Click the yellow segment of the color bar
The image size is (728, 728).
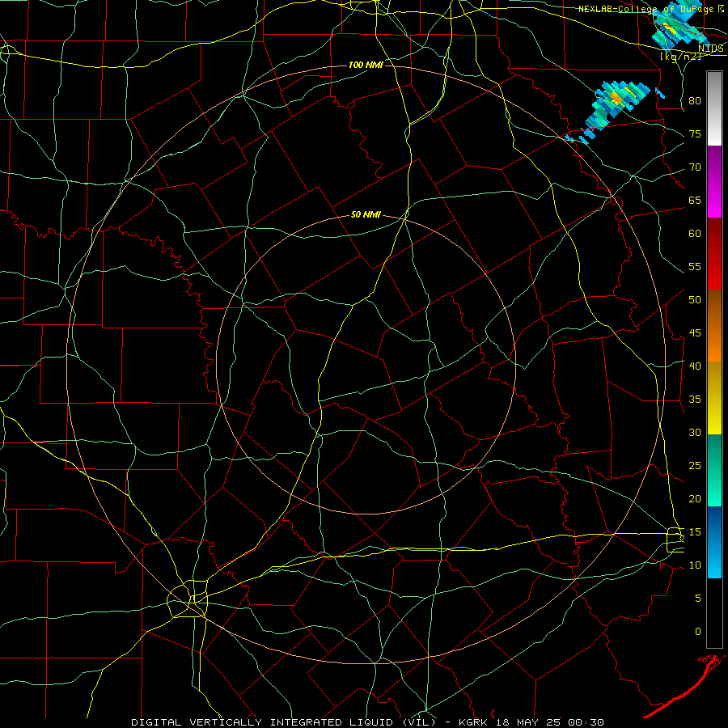(714, 398)
